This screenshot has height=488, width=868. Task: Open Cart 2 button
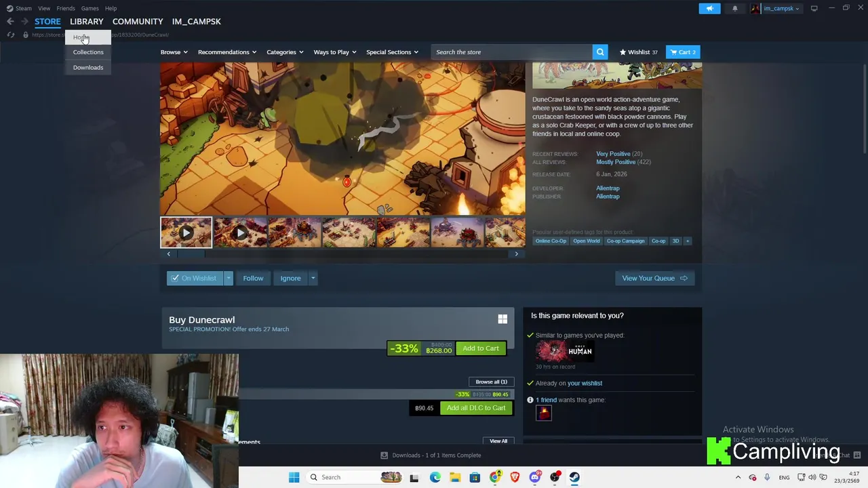coord(683,52)
